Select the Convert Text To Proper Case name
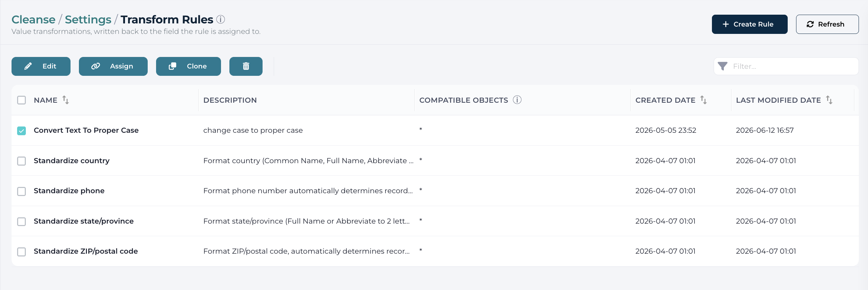This screenshot has width=868, height=290. [x=86, y=130]
